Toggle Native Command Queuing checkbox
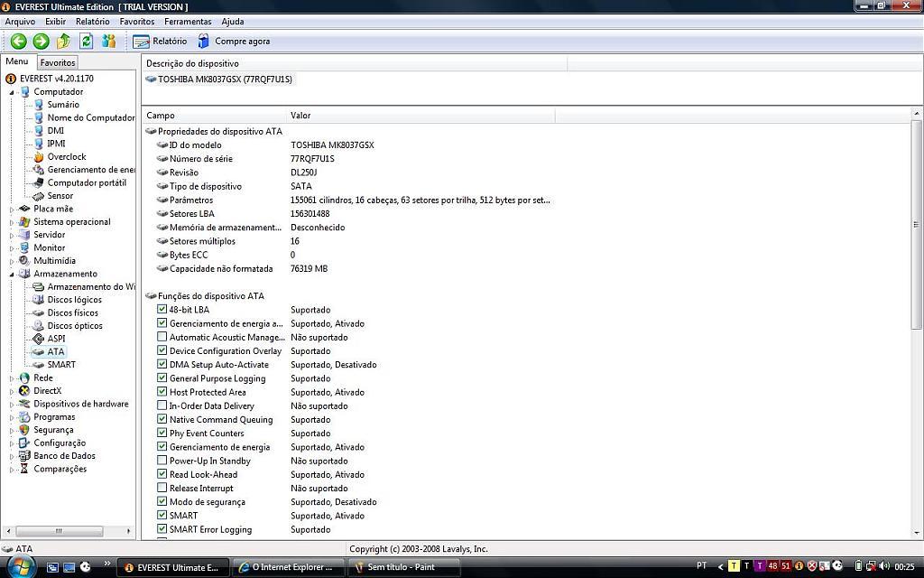This screenshot has width=924, height=578. point(162,419)
